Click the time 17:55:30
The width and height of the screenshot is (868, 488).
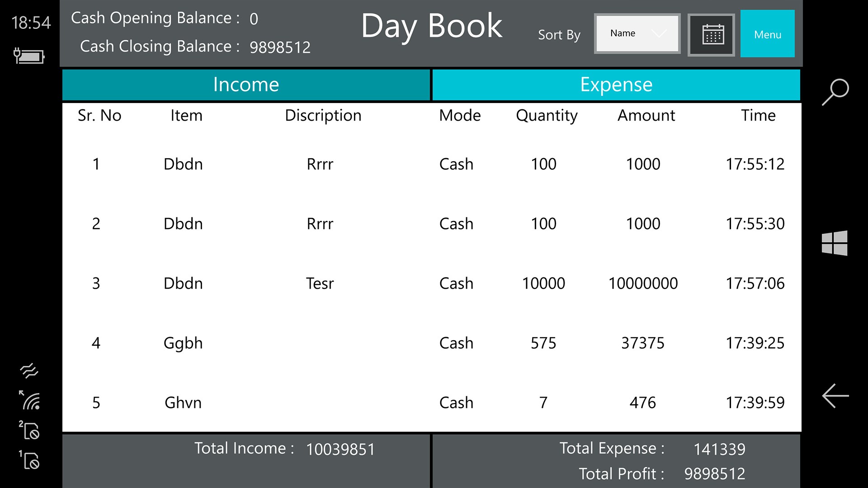tap(755, 224)
